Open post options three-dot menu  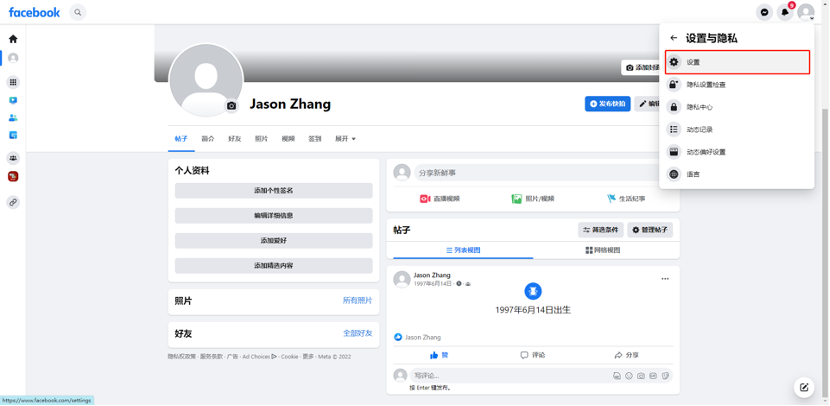(x=664, y=279)
